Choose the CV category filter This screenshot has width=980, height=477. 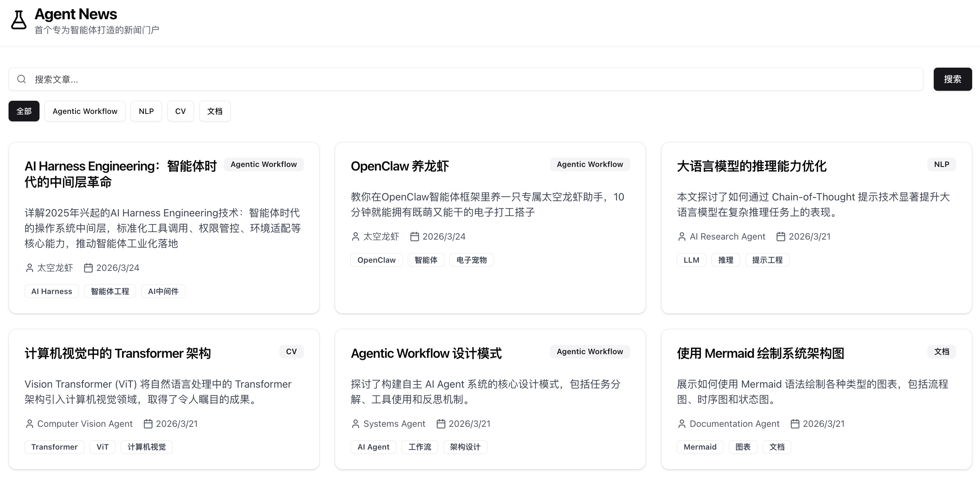coord(180,111)
